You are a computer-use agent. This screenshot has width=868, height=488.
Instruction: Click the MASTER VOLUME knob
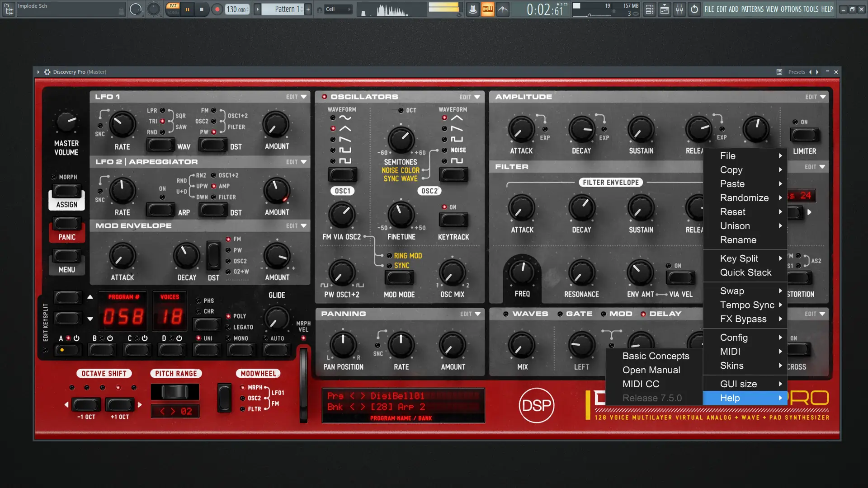point(66,121)
